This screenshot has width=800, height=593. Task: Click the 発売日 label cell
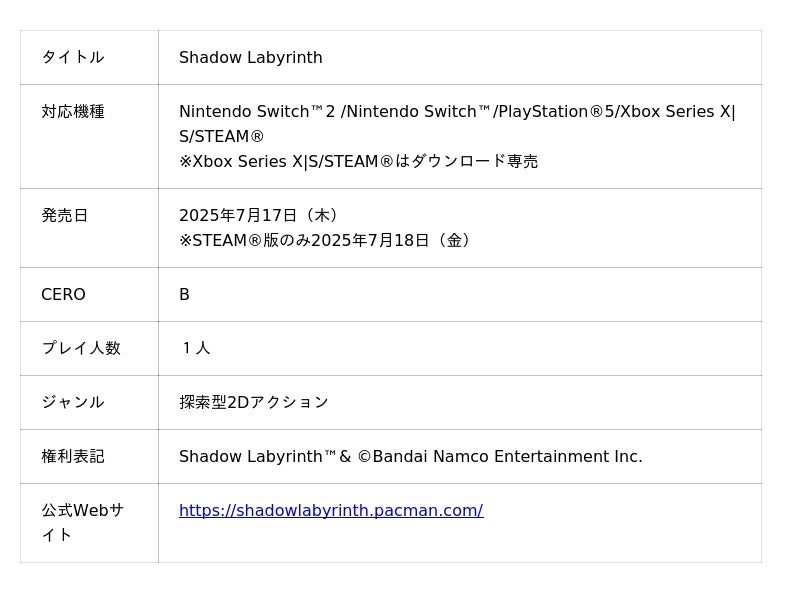click(65, 216)
